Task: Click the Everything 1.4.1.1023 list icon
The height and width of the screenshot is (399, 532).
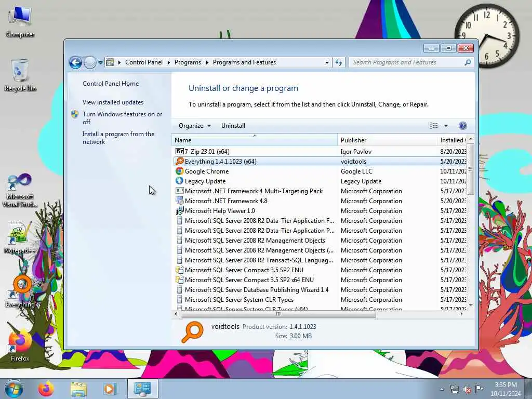Action: click(179, 161)
